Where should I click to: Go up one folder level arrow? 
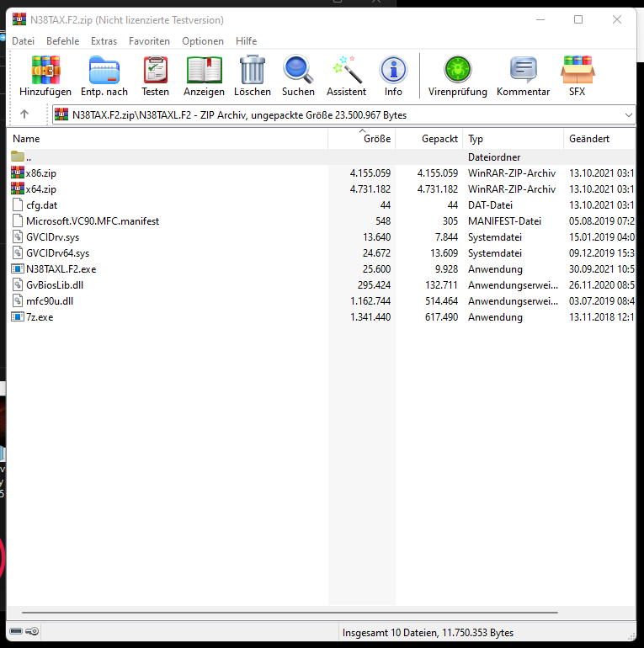tap(24, 114)
